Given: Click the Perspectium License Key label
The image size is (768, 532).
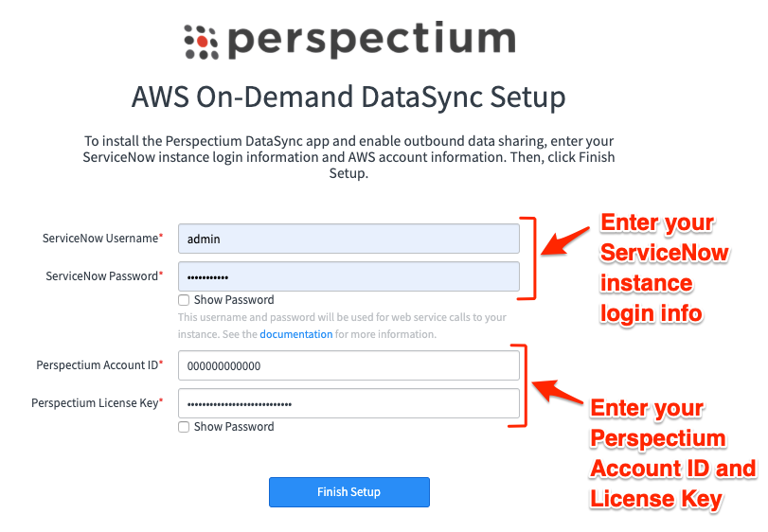Looking at the screenshot, I should pyautogui.click(x=97, y=403).
